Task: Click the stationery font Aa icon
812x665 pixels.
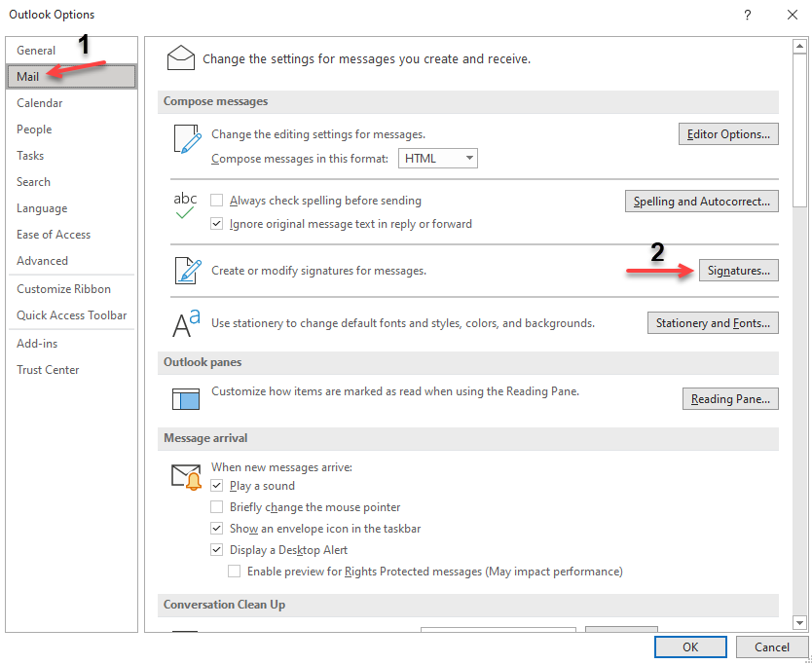Action: point(186,323)
